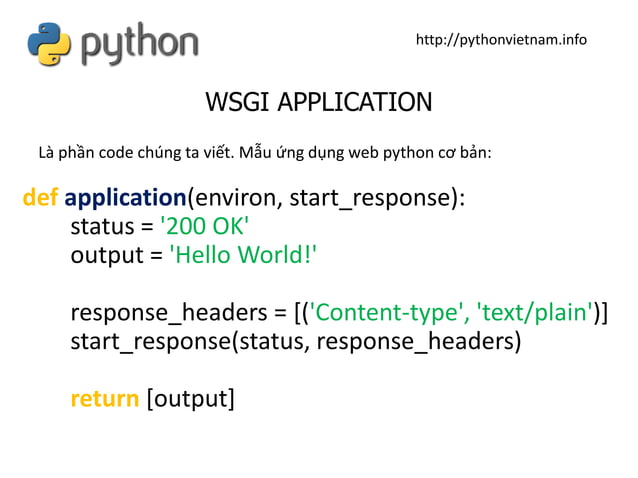Click the 'output =' assignment text
The image size is (638, 478).
click(117, 255)
